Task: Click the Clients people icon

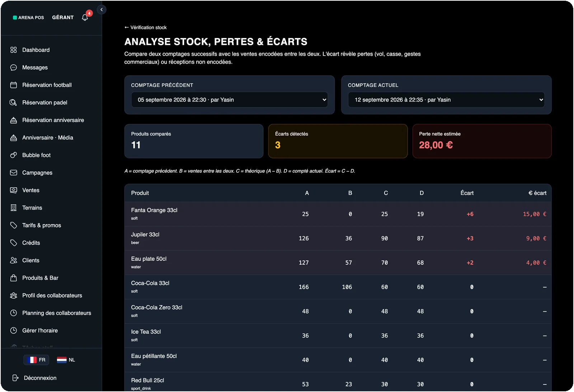Action: (x=14, y=260)
